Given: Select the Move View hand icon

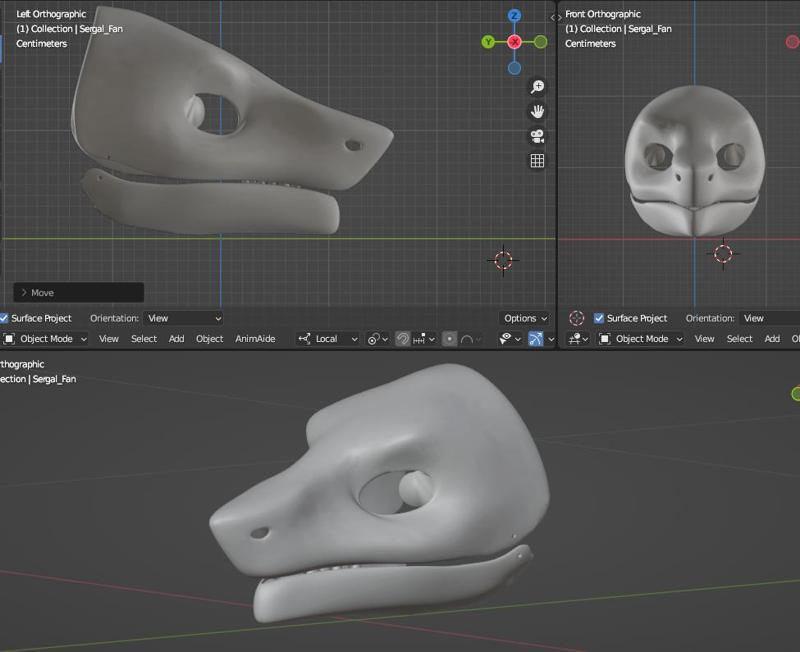Looking at the screenshot, I should (537, 111).
